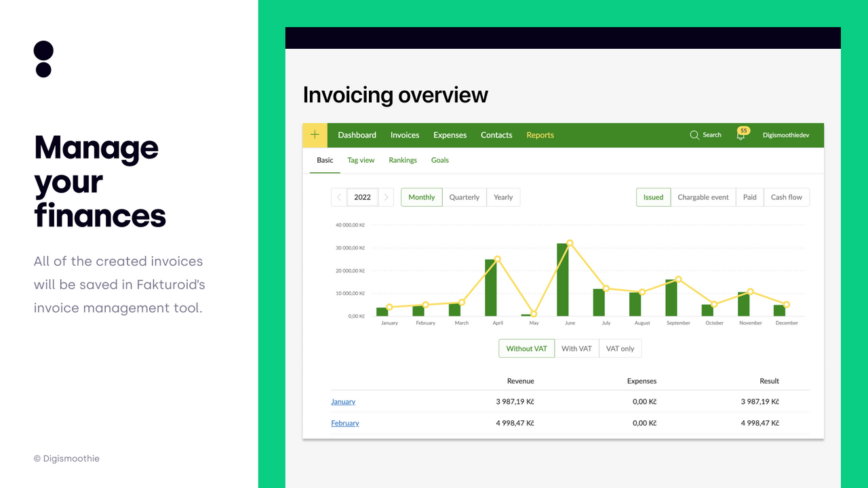Select the Monthly period toggle

(422, 197)
